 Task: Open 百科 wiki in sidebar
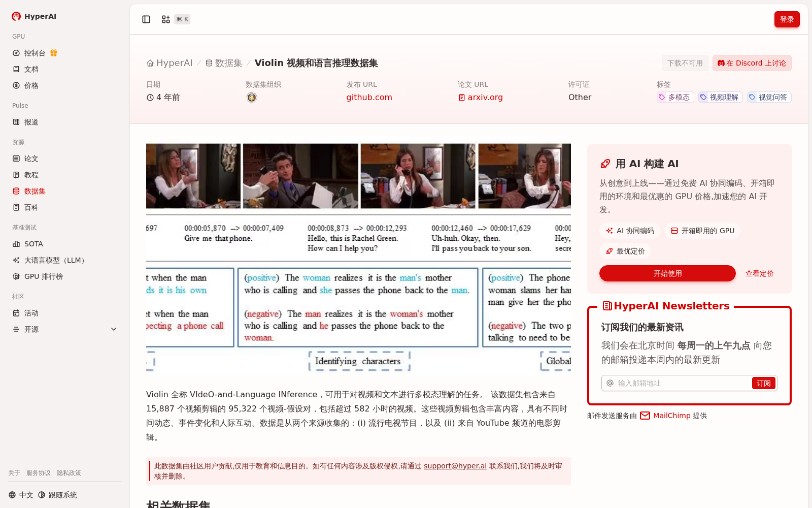pyautogui.click(x=65, y=207)
